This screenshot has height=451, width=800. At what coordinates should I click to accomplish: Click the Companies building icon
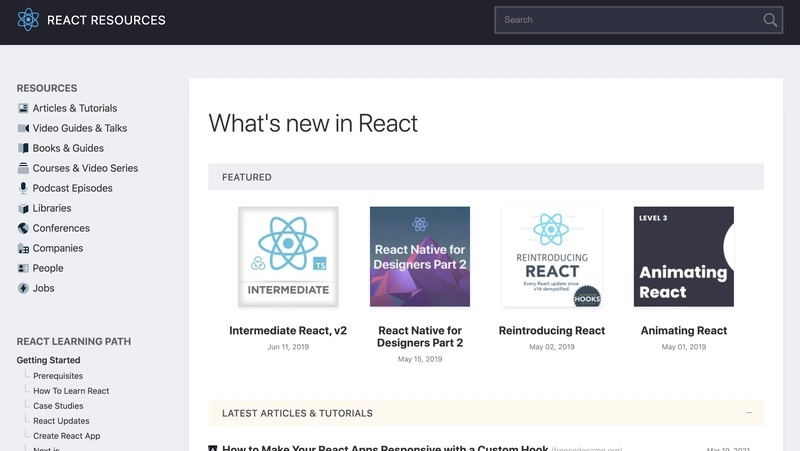(x=23, y=248)
